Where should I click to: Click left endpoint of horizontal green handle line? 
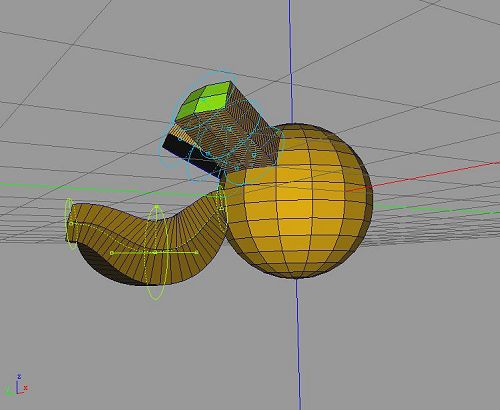pos(112,253)
